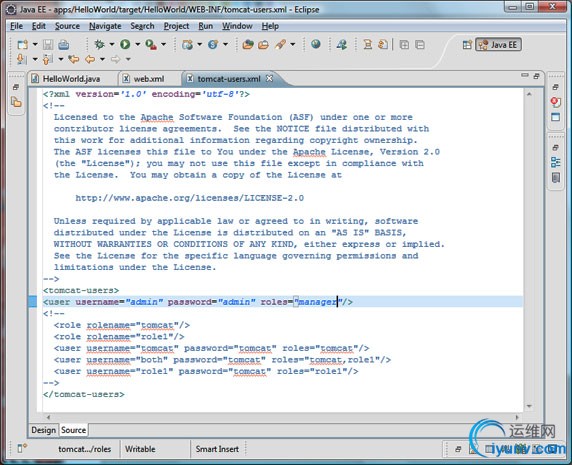Switch to the Source view tab
The image size is (572, 465).
coord(73,430)
